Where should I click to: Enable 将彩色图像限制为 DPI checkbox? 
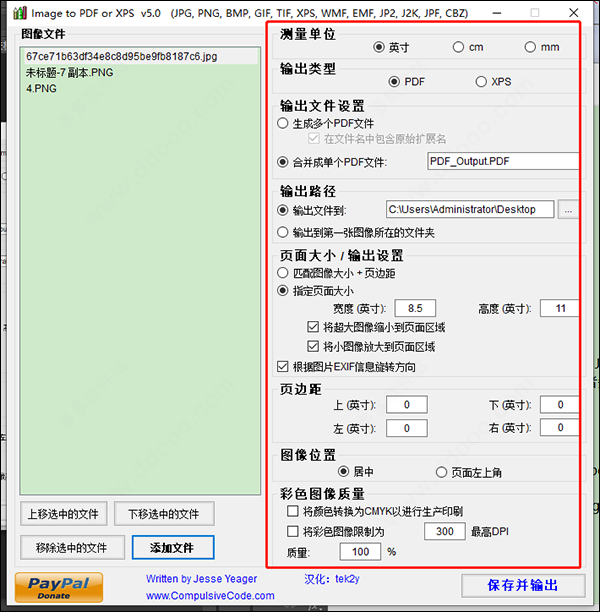point(292,531)
